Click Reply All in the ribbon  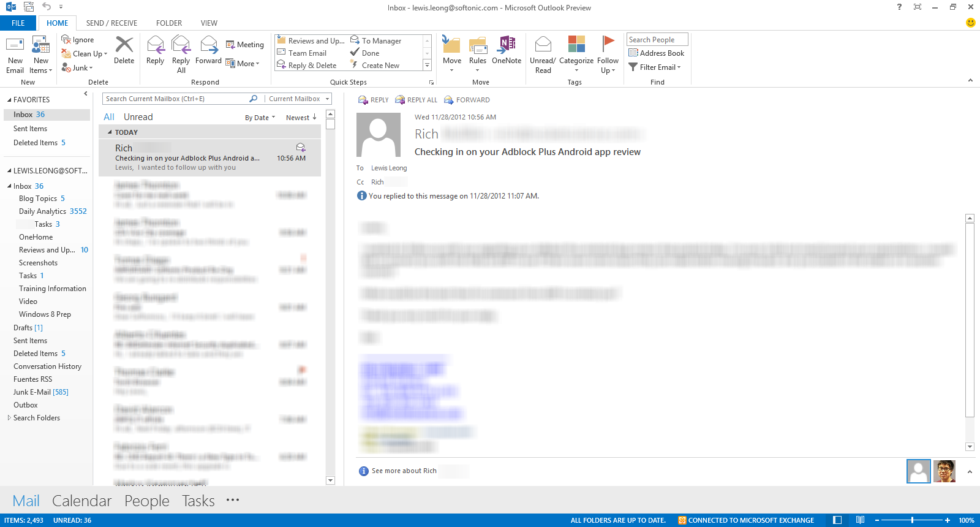[x=181, y=55]
